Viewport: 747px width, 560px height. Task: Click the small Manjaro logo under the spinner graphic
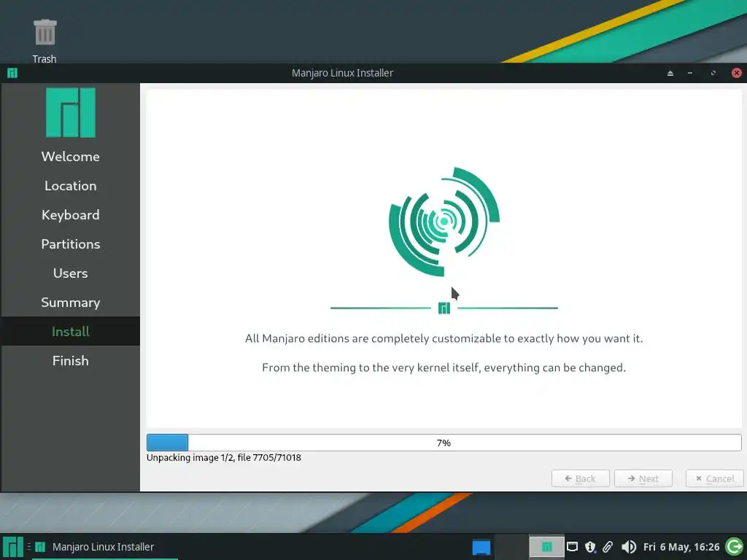click(x=444, y=308)
